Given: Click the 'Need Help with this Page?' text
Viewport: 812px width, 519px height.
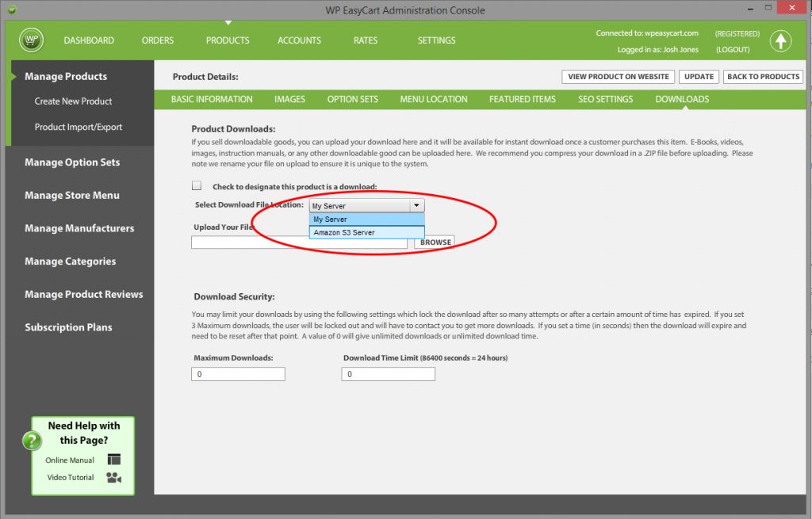Looking at the screenshot, I should 84,433.
